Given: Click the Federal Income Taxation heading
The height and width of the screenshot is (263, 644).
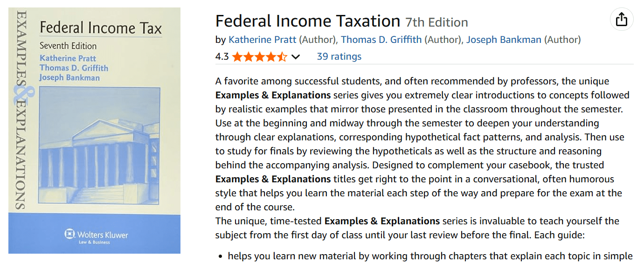Looking at the screenshot, I should tap(308, 21).
